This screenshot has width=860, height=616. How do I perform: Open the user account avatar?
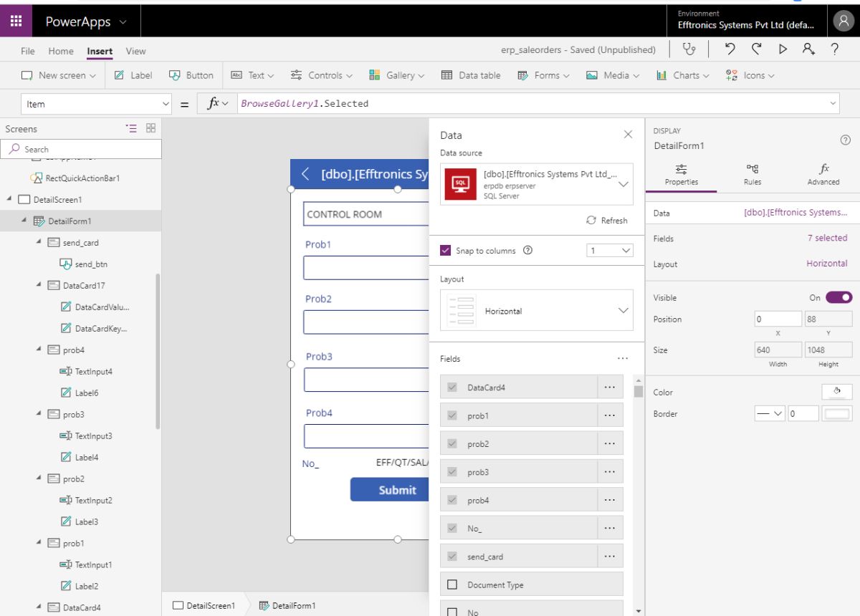click(x=843, y=21)
